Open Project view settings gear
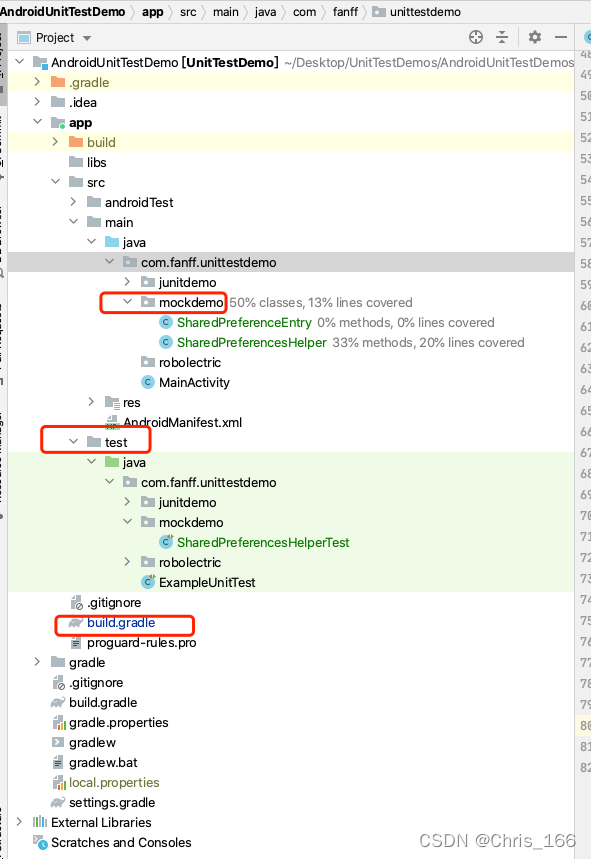The height and width of the screenshot is (859, 591). 535,37
